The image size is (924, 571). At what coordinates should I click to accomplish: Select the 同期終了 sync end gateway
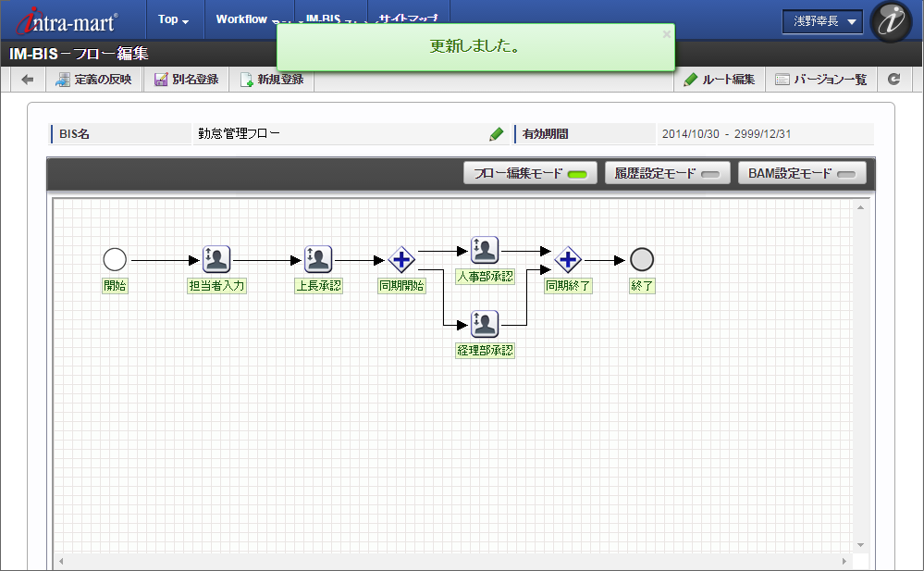[568, 259]
